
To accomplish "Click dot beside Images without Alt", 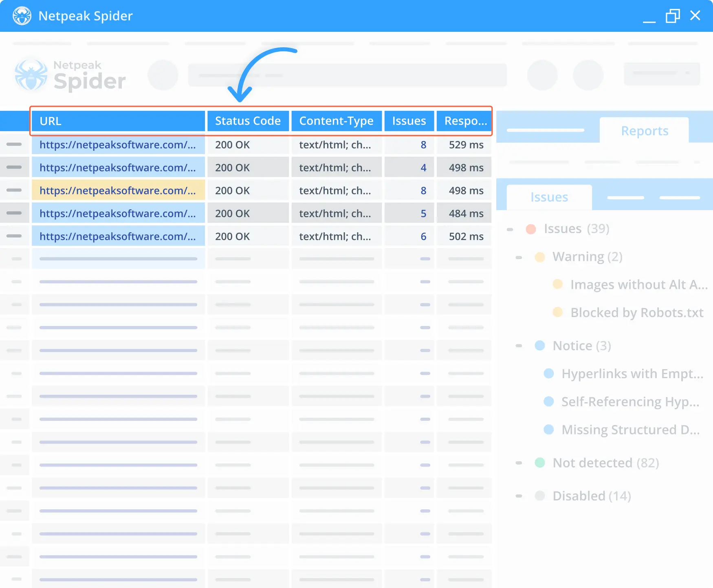I will 557,284.
